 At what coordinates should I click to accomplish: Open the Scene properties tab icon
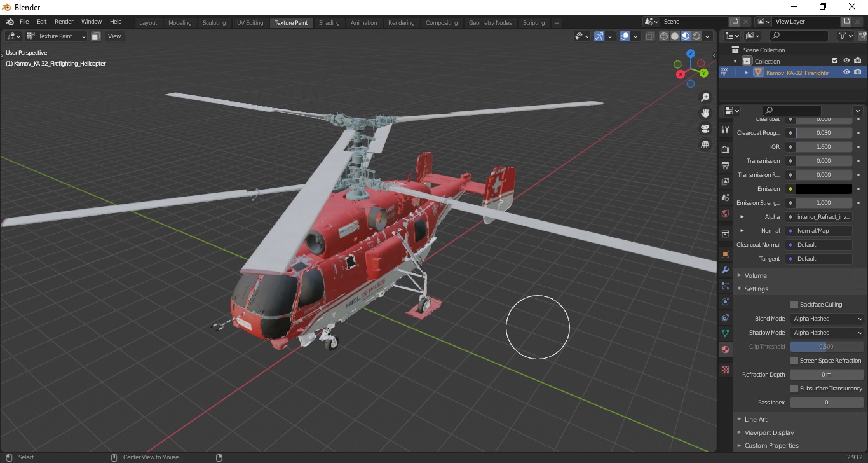725,198
